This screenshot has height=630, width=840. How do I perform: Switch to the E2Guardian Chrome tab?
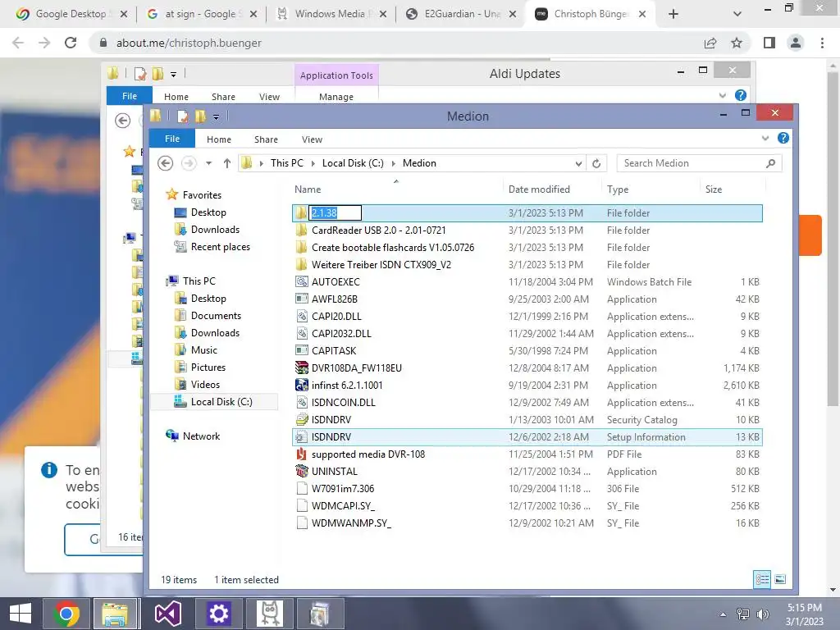tap(461, 14)
